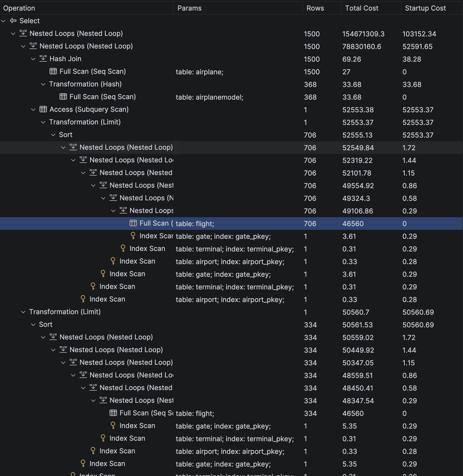Collapse the Hash Join node
This screenshot has height=476, width=463.
(x=33, y=59)
